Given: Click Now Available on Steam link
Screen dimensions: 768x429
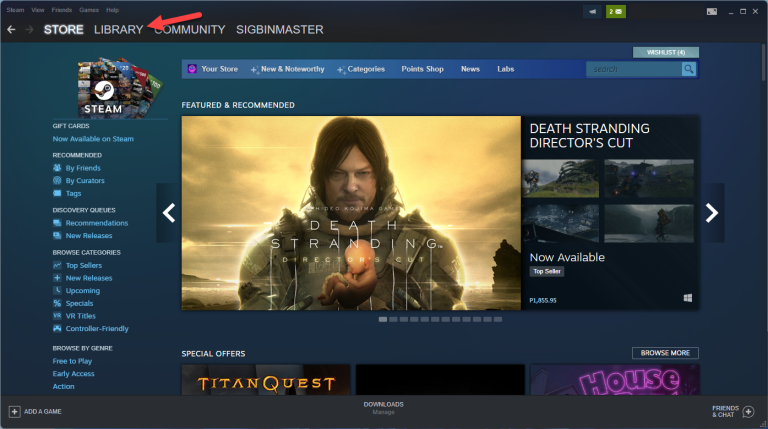Looking at the screenshot, I should 93,139.
